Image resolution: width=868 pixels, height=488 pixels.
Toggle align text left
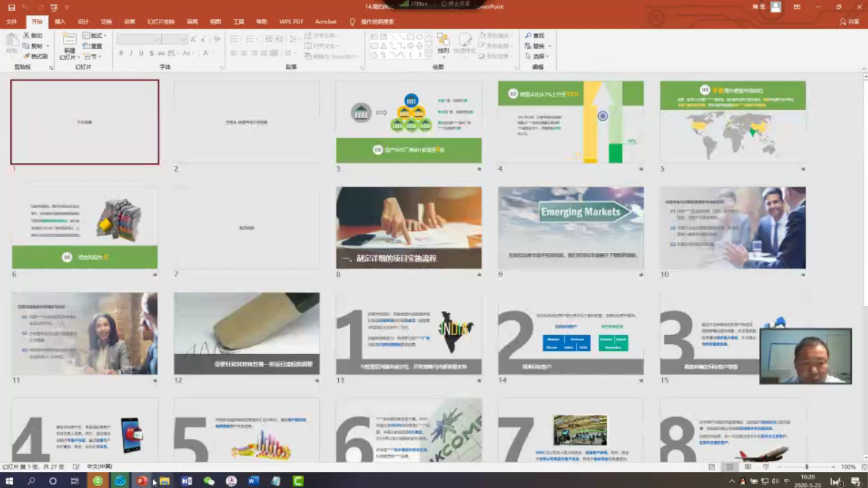tap(233, 53)
